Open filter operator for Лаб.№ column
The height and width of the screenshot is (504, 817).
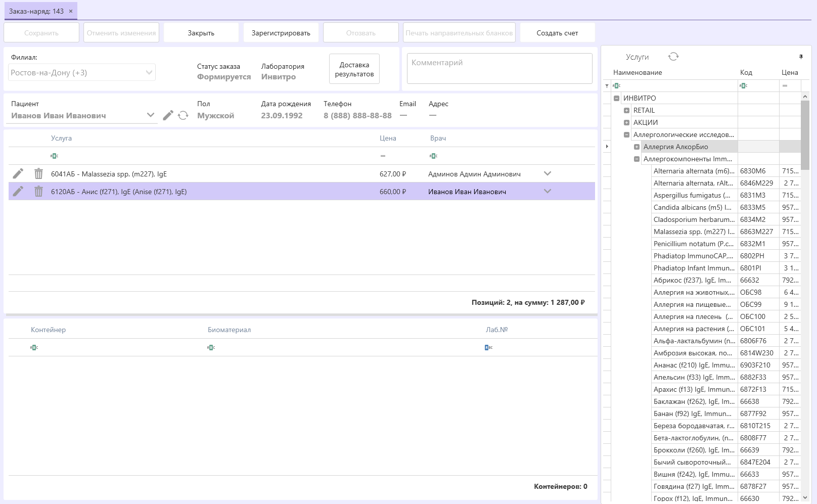pyautogui.click(x=488, y=347)
